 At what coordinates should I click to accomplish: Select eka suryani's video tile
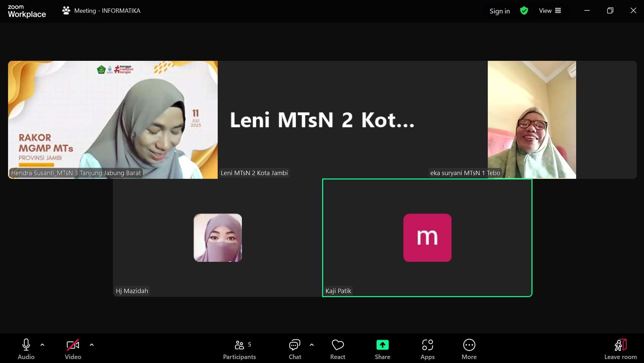tap(531, 119)
